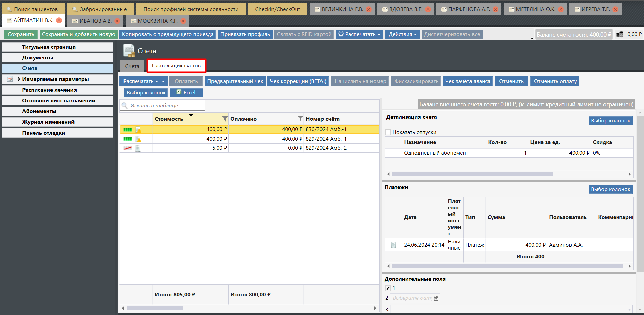Click the payments table horizontal scrollbar

click(x=507, y=266)
